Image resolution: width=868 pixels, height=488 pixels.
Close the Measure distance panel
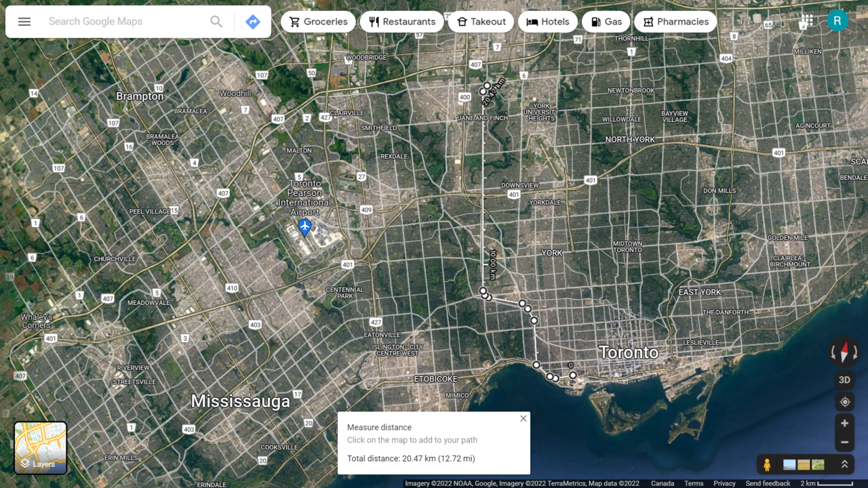point(523,419)
